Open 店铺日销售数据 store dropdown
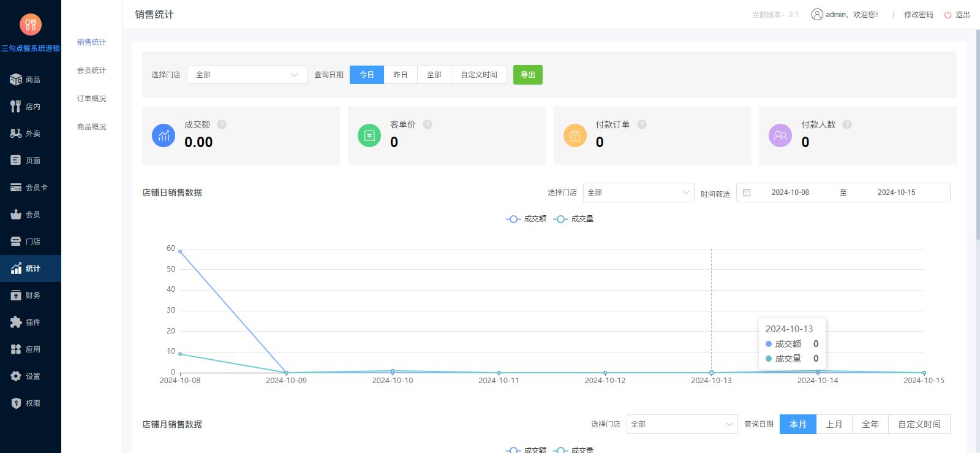980x453 pixels. coord(639,192)
